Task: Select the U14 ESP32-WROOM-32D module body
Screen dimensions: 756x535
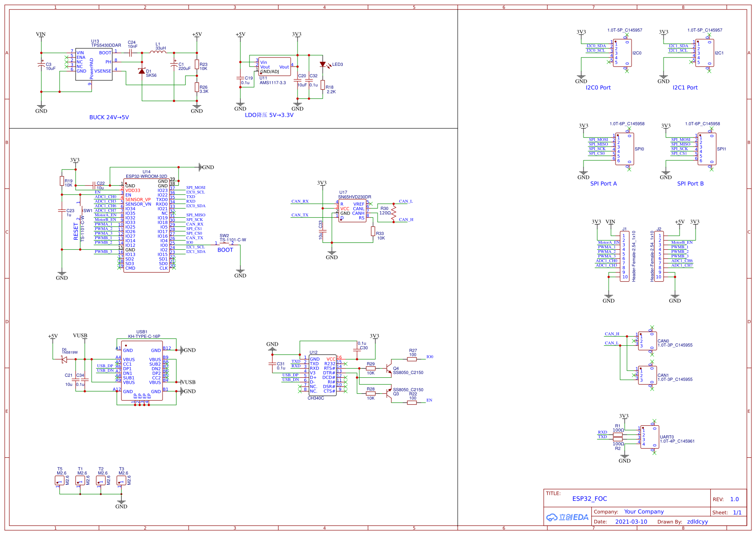Action: click(x=146, y=225)
